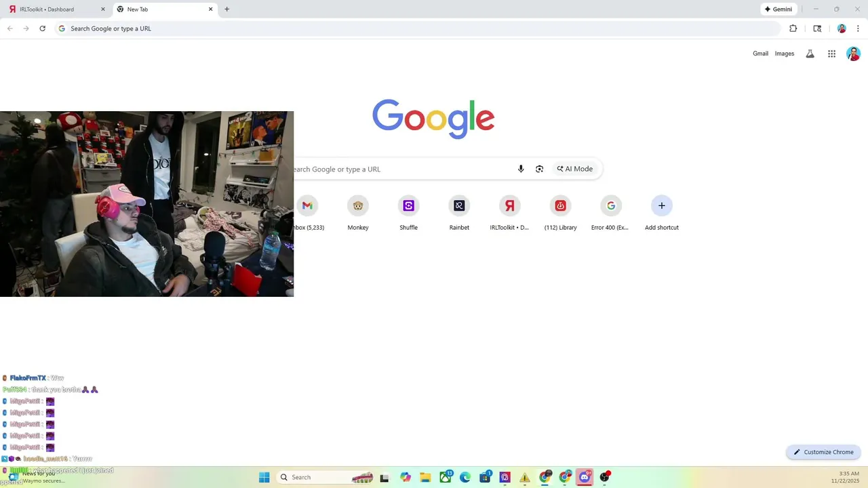Click the Google logo
This screenshot has height=488, width=868.
[x=433, y=119]
